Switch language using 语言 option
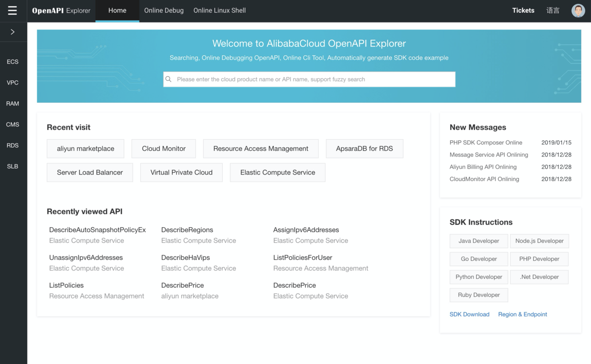The image size is (591, 364). point(553,10)
